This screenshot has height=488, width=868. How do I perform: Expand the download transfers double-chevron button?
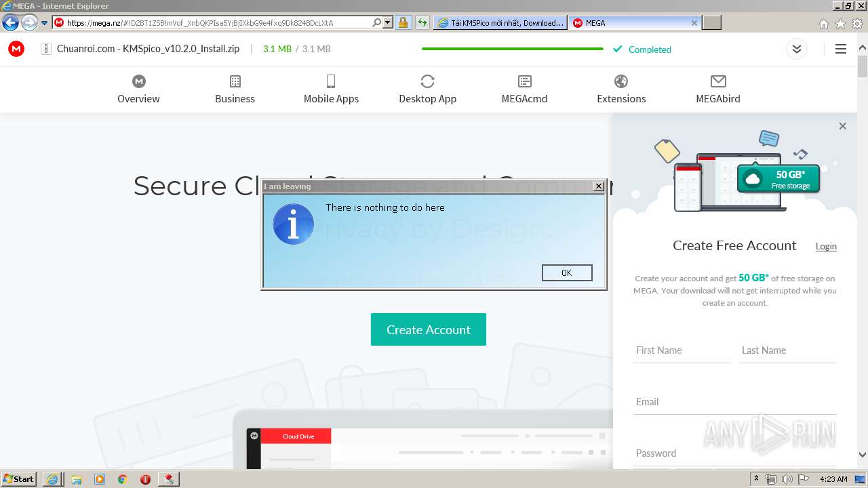coord(797,49)
